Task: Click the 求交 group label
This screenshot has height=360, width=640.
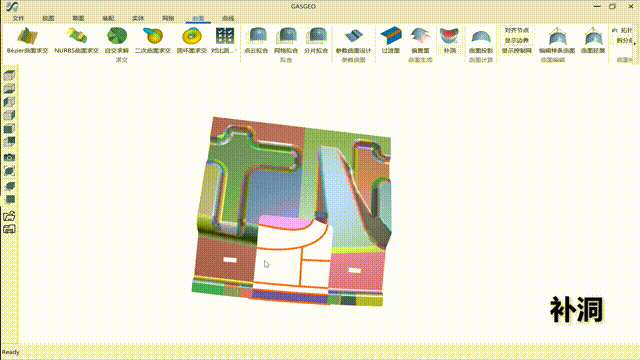Action: pos(122,60)
